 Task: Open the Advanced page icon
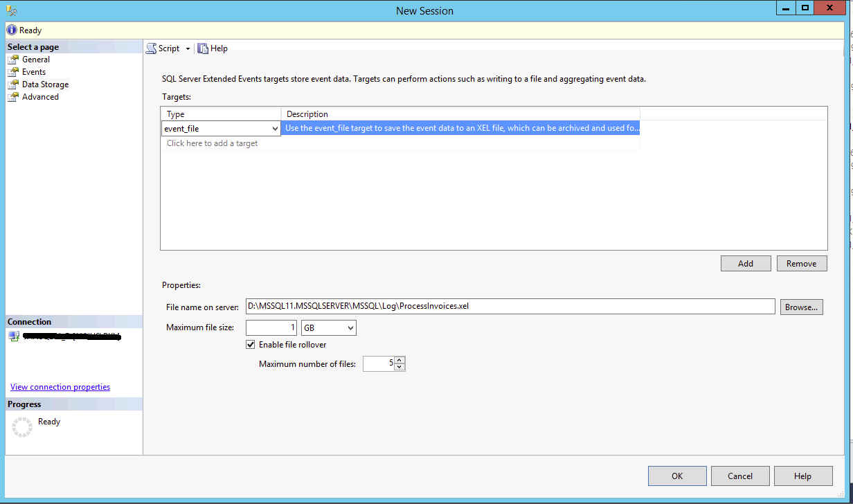pyautogui.click(x=13, y=97)
